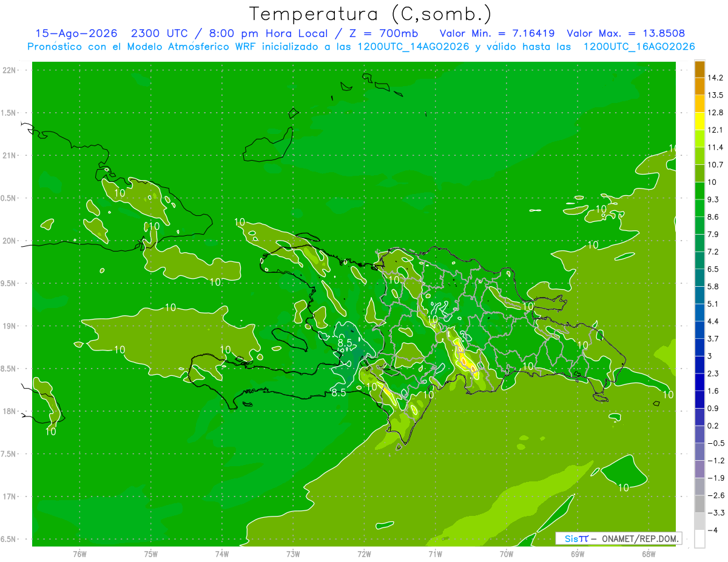Viewport: 728px width, 562px height.
Task: Click the '2300 UTC' time text
Action: 160,33
